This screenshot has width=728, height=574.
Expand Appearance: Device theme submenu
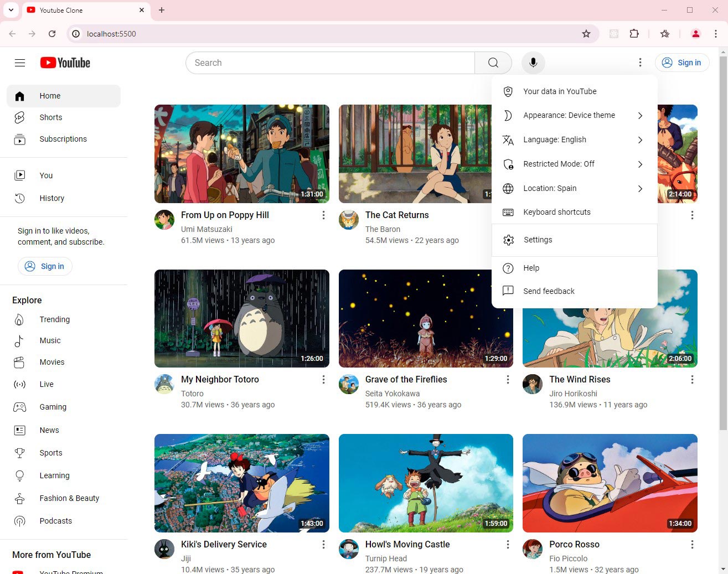tap(574, 115)
